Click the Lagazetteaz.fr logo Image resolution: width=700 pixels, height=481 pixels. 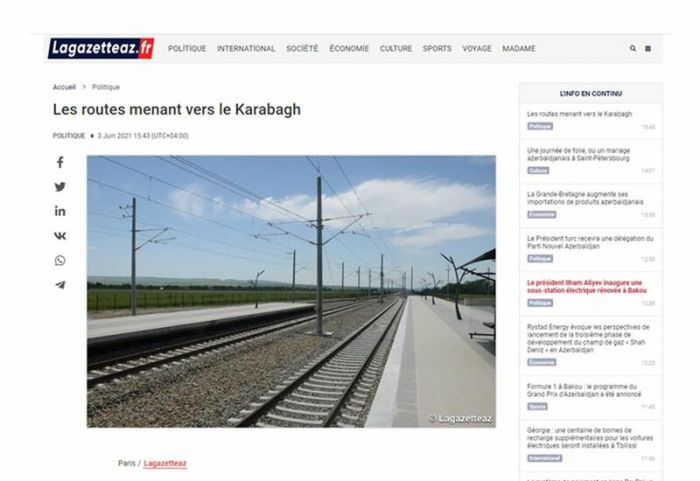pyautogui.click(x=101, y=48)
